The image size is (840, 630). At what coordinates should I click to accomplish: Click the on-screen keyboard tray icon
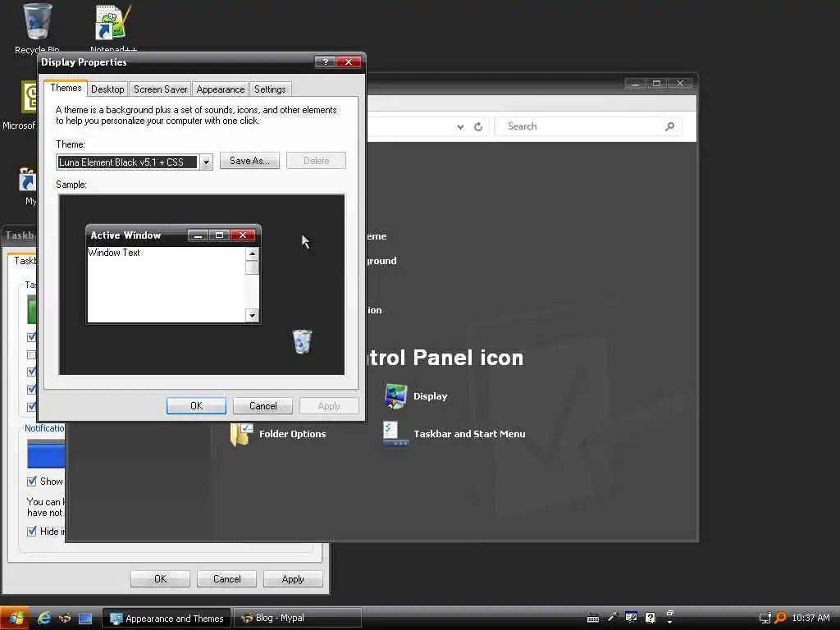click(x=593, y=619)
